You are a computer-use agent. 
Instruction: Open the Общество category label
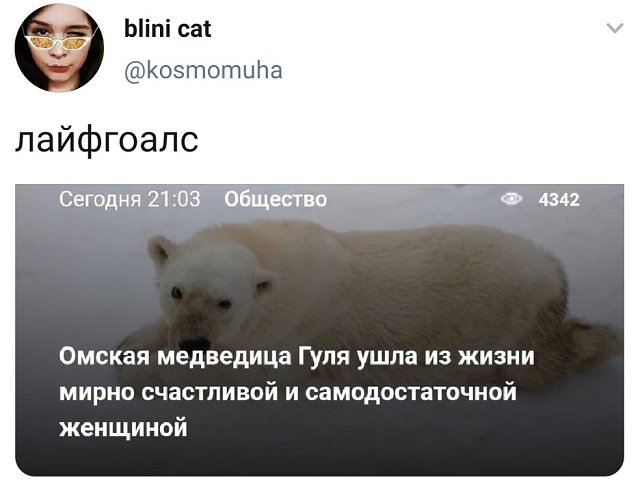[x=276, y=199]
